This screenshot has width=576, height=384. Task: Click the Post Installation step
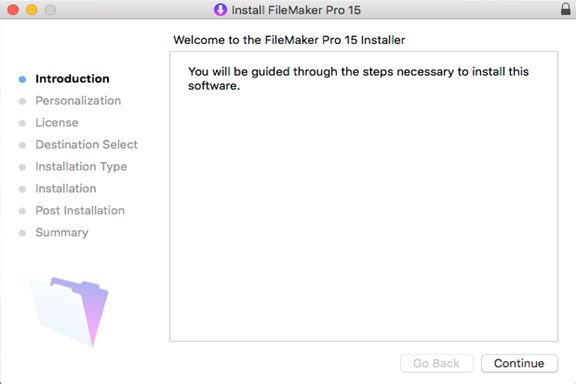click(80, 211)
